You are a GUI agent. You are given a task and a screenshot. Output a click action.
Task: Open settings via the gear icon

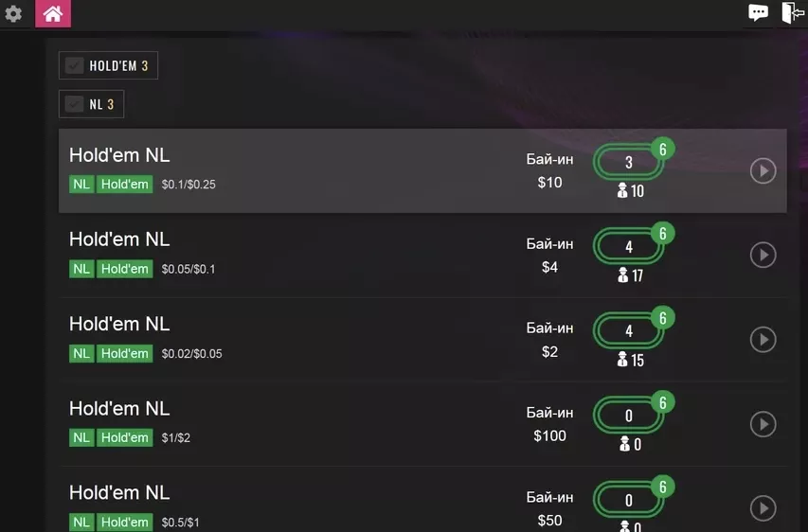click(x=13, y=13)
